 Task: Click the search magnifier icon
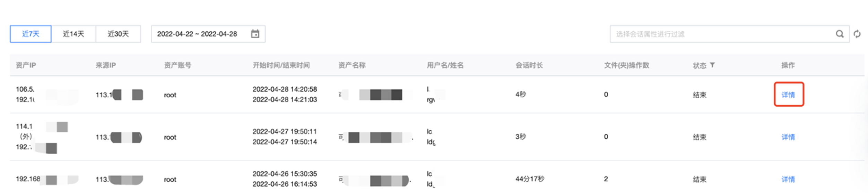coord(839,34)
